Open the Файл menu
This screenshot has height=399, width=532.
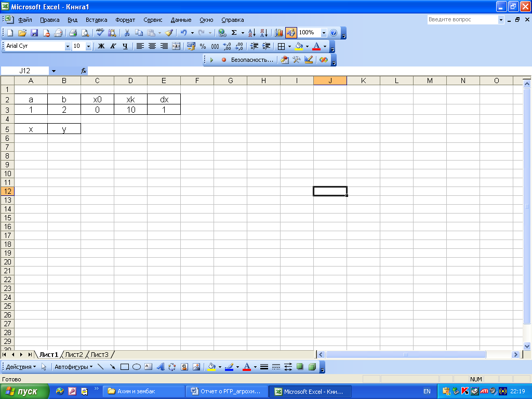coord(25,20)
